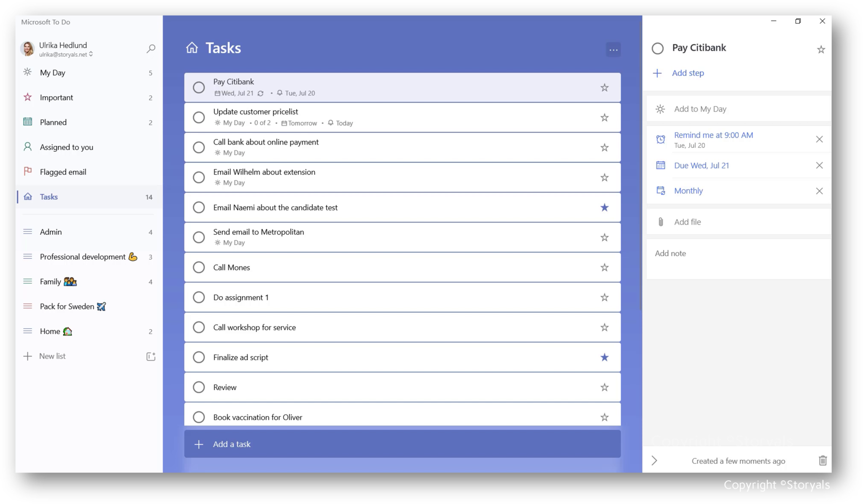Delete the task with the trash icon
863x504 pixels.
(x=823, y=461)
